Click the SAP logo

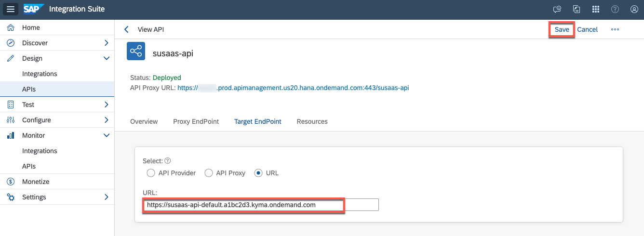pyautogui.click(x=34, y=9)
